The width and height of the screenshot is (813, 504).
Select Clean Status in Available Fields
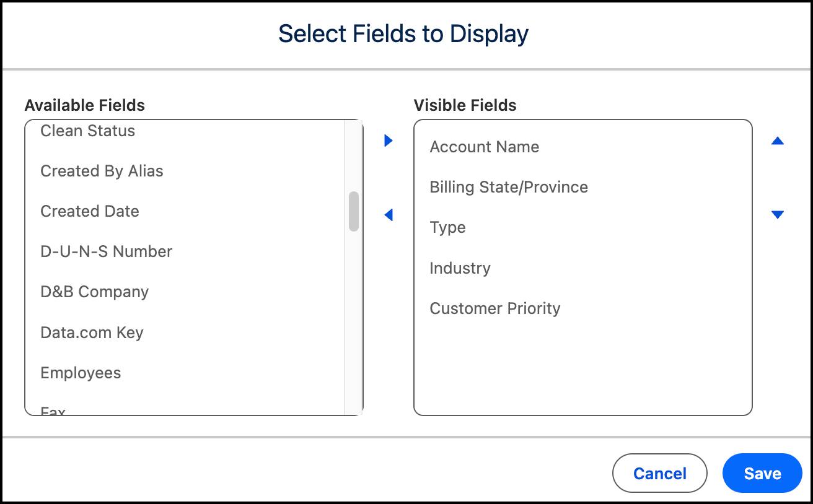pos(87,131)
